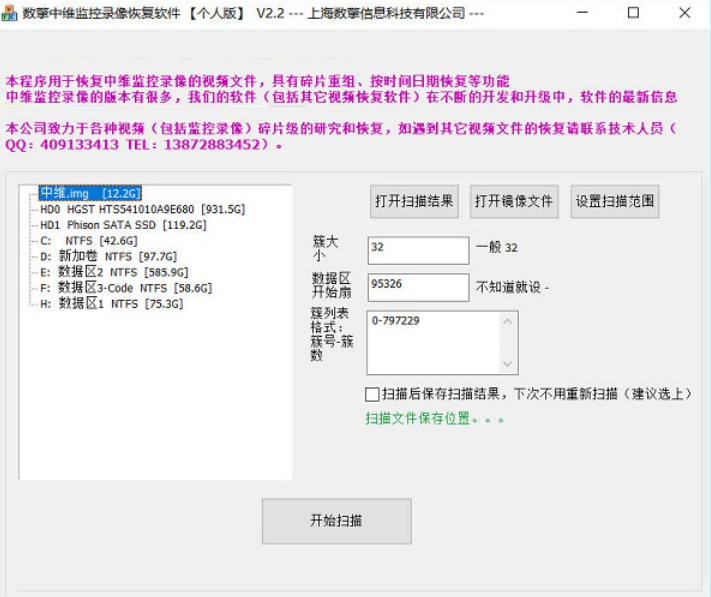711x597 pixels.
Task: Focus the 簇大小 field containing 32
Action: [x=418, y=250]
